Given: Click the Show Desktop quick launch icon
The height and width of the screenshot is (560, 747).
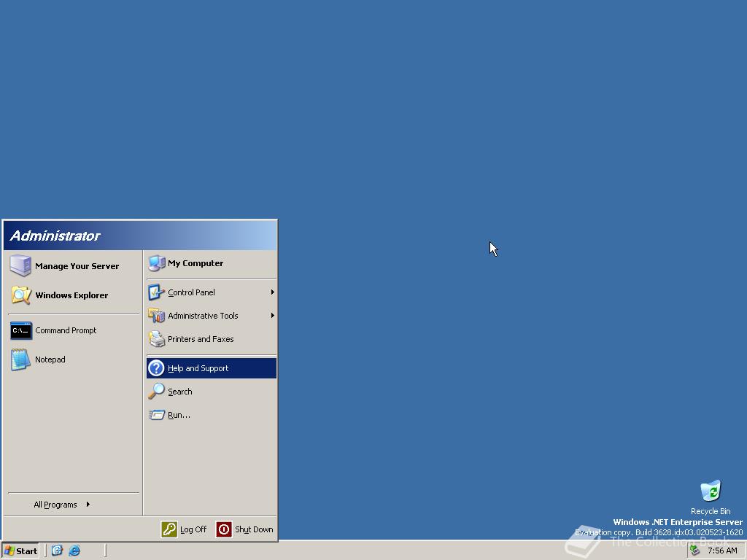Looking at the screenshot, I should tap(57, 551).
